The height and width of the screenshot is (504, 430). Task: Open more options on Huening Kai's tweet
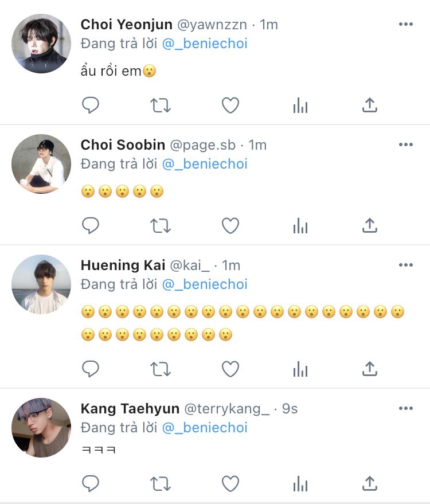[405, 265]
